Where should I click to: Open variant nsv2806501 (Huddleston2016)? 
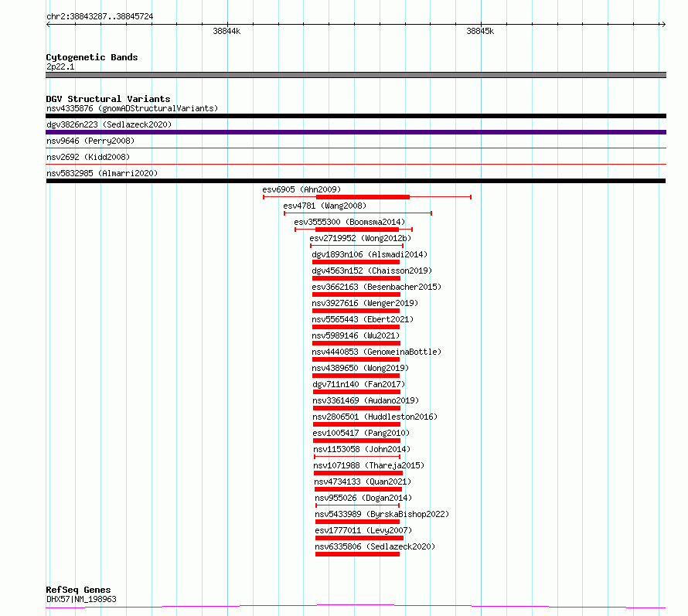point(375,417)
